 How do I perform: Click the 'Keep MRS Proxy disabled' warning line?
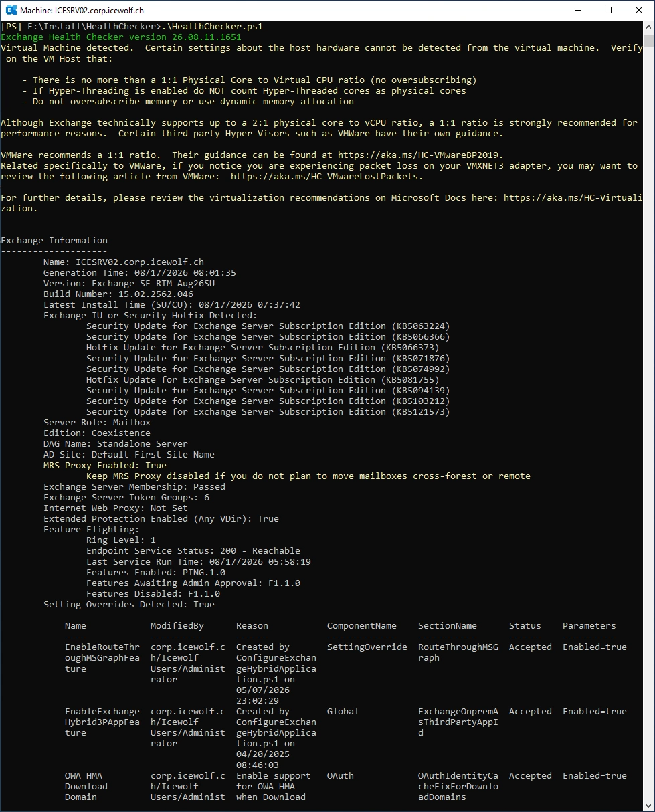pyautogui.click(x=308, y=476)
